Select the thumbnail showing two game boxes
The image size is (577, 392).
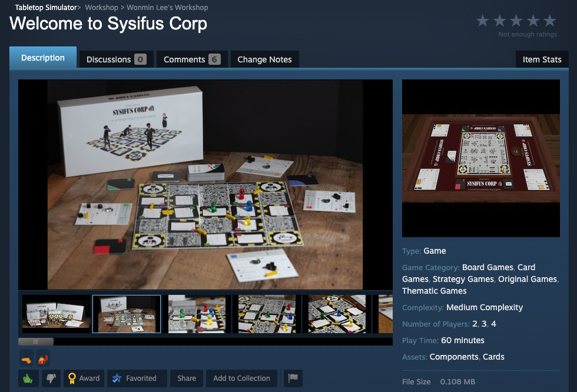[57, 314]
